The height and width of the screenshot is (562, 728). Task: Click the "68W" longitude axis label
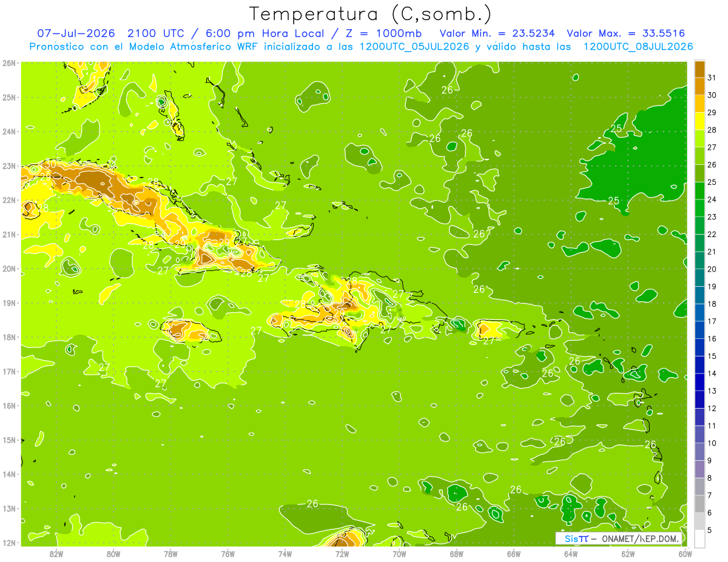457,554
